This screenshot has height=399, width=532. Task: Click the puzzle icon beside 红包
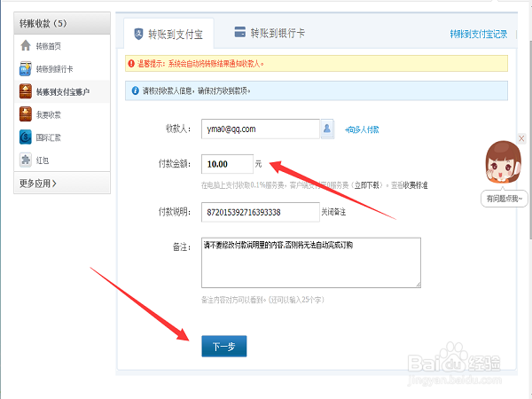tap(26, 160)
